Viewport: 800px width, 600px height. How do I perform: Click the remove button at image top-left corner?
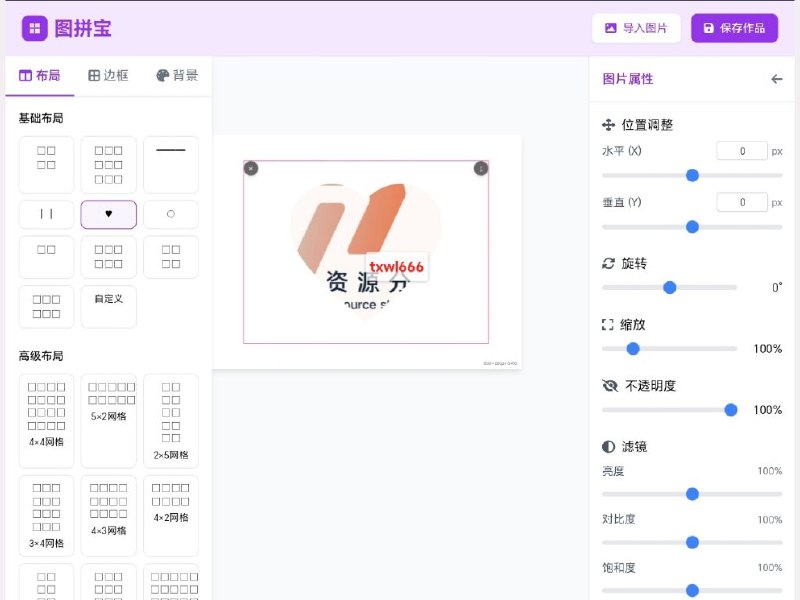(251, 168)
